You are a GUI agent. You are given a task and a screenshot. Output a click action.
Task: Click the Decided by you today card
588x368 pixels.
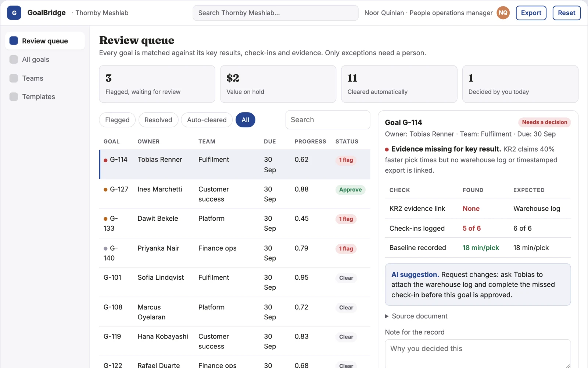coord(520,84)
